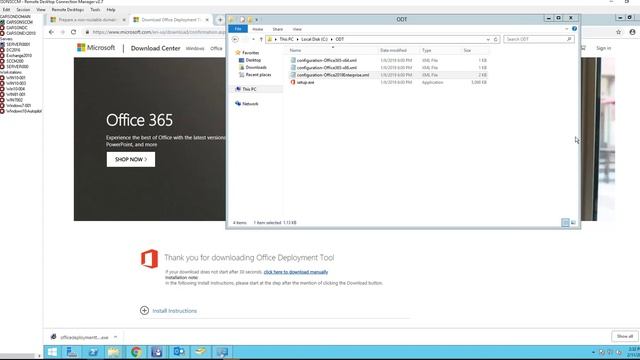Open recent locations dropdown in Explorer
The image size is (640, 360).
point(253,39)
